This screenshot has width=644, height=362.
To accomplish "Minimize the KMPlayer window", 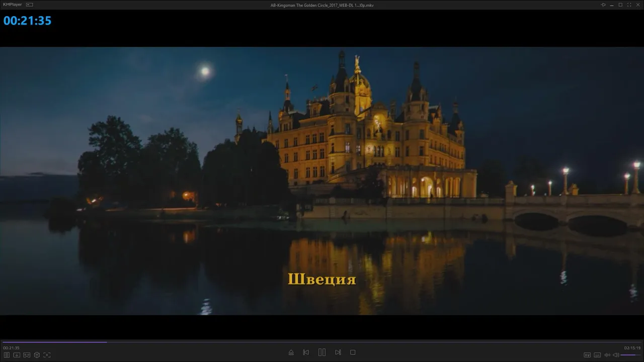I will click(612, 5).
